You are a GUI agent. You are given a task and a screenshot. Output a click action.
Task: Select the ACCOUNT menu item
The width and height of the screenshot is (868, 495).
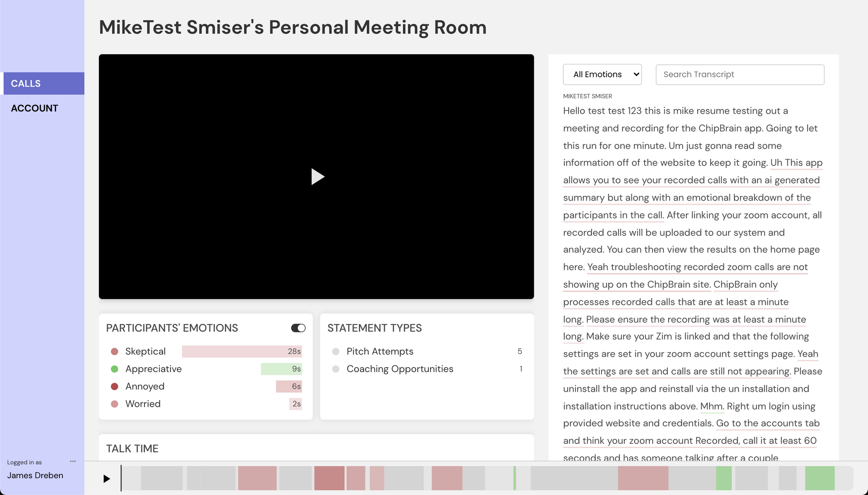point(34,108)
